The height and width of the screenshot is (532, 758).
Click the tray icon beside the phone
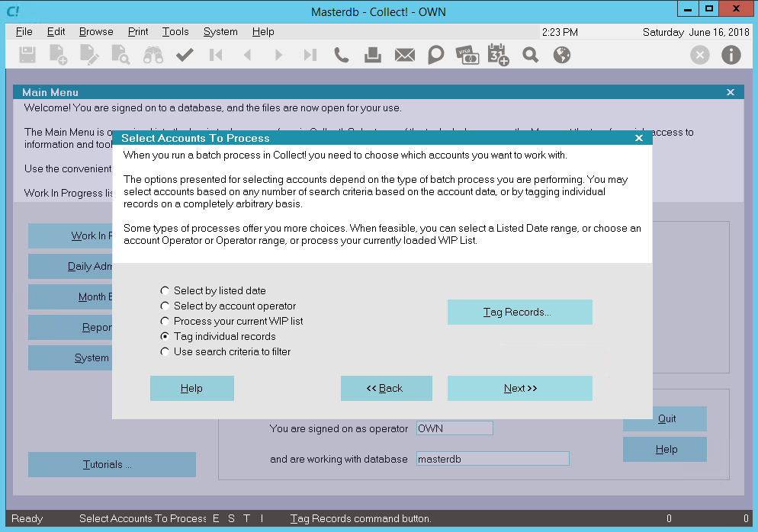(373, 55)
